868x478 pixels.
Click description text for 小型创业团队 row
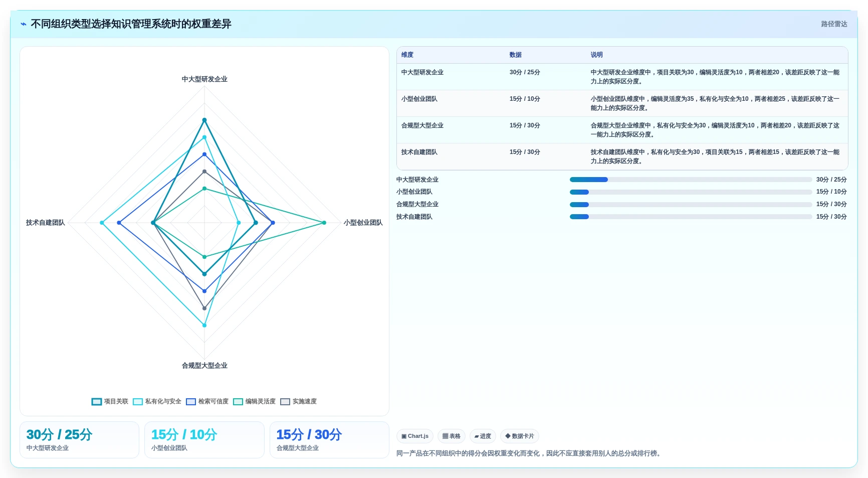[x=715, y=103]
